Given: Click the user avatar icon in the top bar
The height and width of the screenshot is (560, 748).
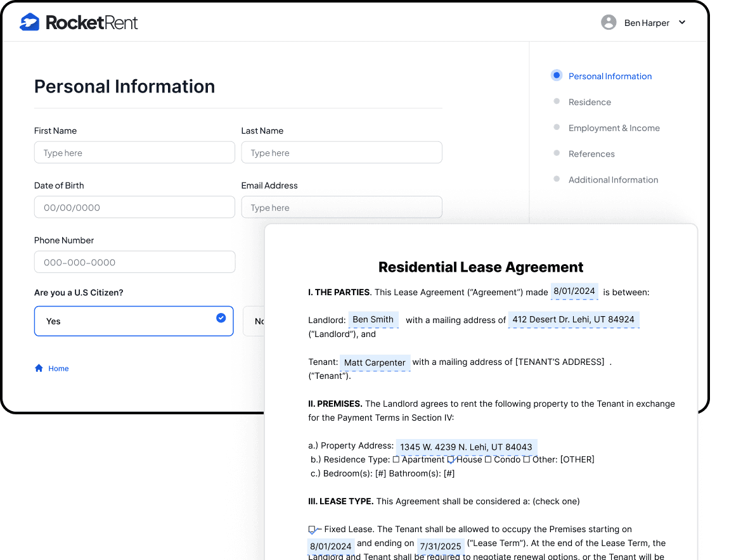Looking at the screenshot, I should click(608, 22).
